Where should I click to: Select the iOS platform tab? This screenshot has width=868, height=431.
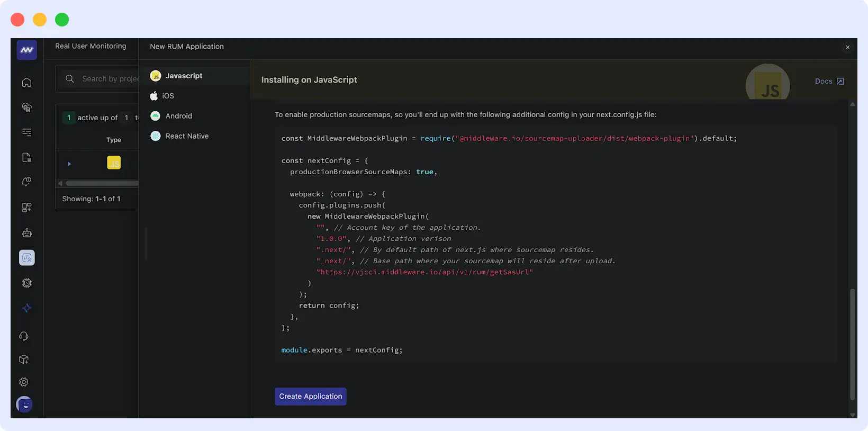click(194, 96)
